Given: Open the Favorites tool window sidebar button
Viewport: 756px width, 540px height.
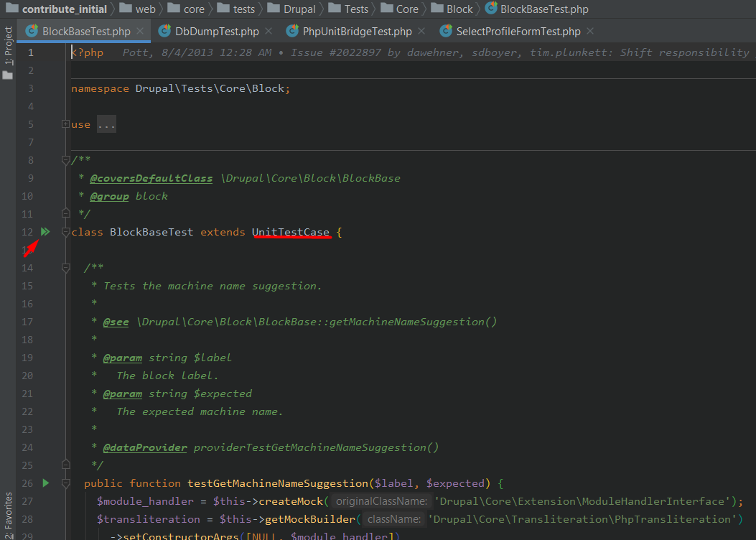Looking at the screenshot, I should click(x=8, y=515).
